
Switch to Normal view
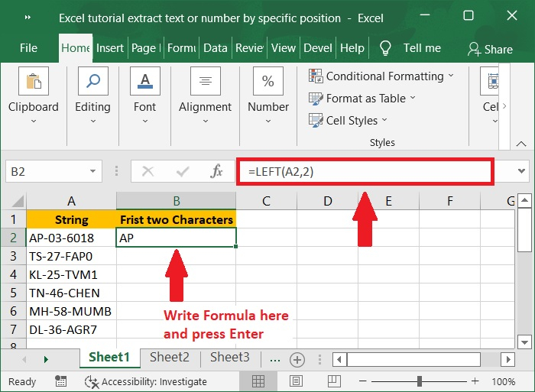(x=258, y=381)
